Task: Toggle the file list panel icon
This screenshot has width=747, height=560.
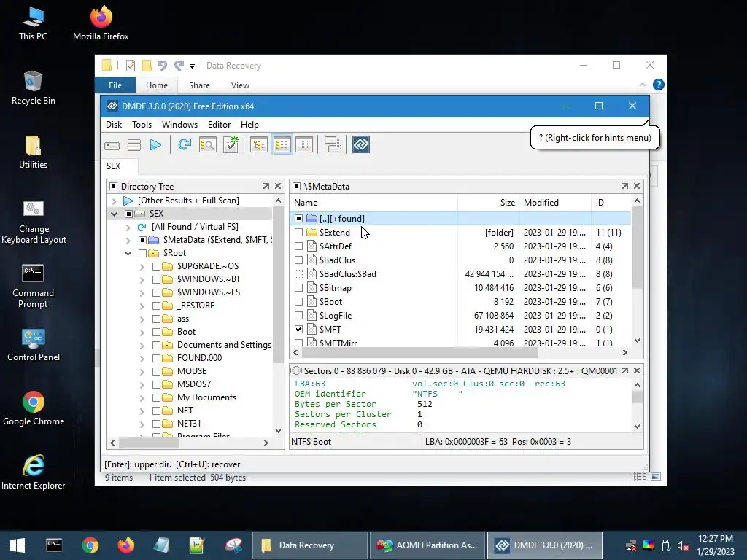Action: (x=282, y=145)
